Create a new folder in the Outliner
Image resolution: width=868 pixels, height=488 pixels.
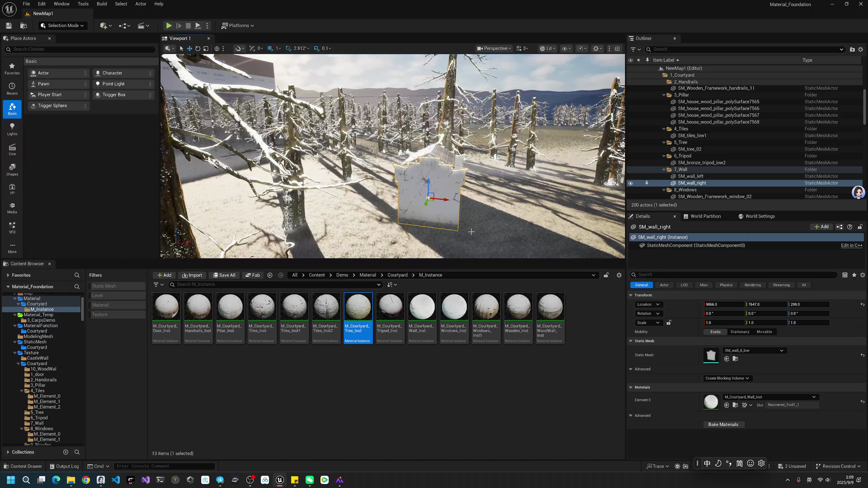point(852,49)
